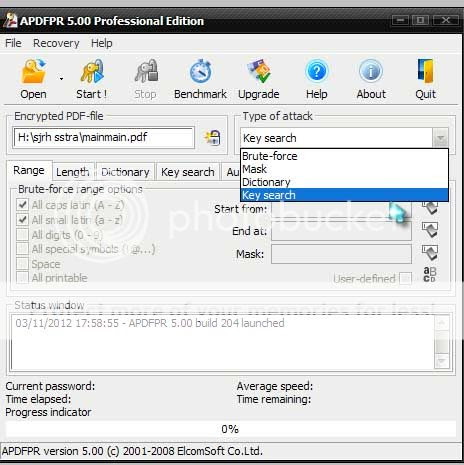The height and width of the screenshot is (465, 464).
Task: Click the Time elapsed label
Action: coord(38,399)
